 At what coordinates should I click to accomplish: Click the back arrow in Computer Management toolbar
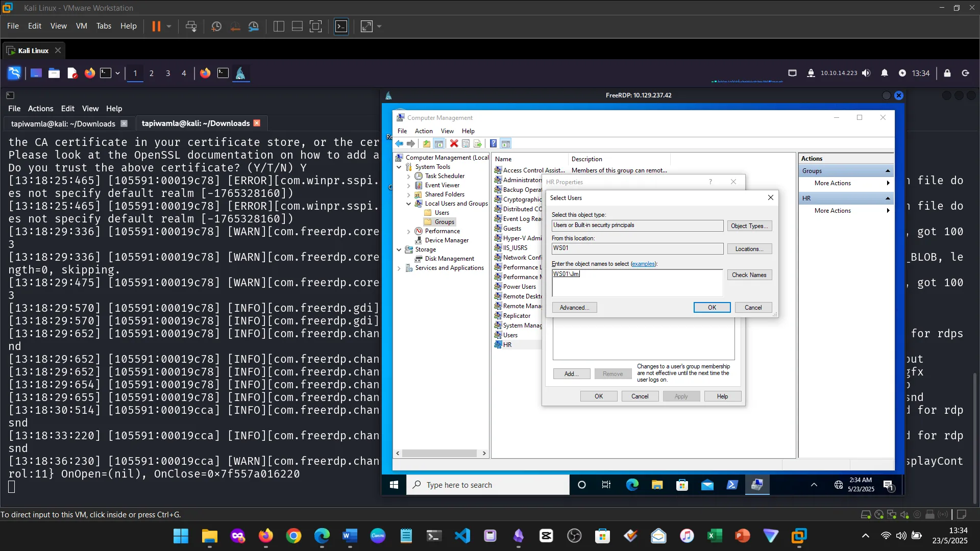(400, 144)
